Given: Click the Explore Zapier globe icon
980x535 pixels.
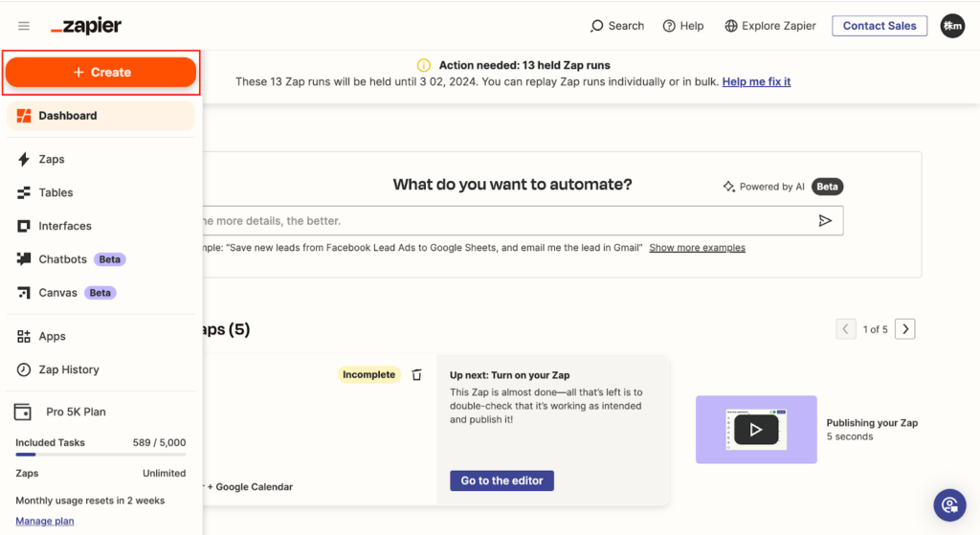Looking at the screenshot, I should tap(730, 26).
